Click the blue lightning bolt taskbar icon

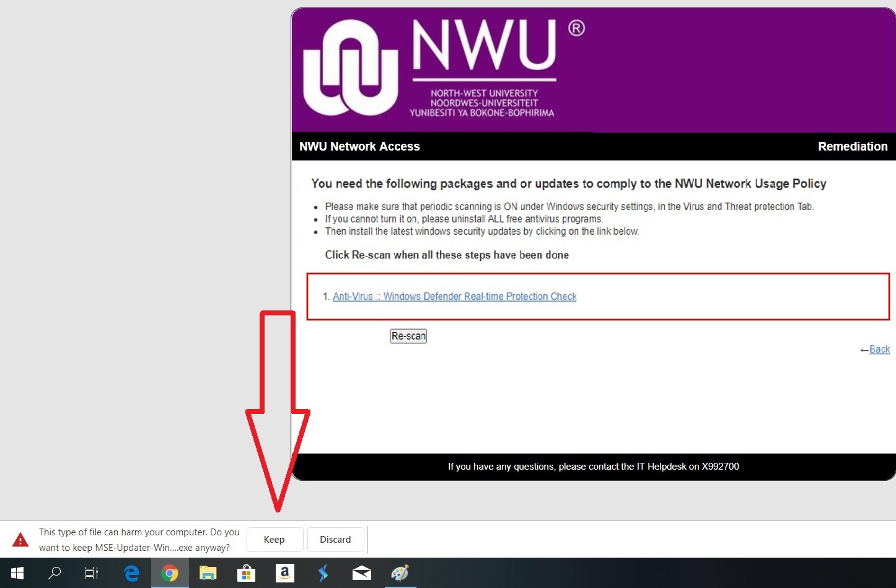coord(323,573)
